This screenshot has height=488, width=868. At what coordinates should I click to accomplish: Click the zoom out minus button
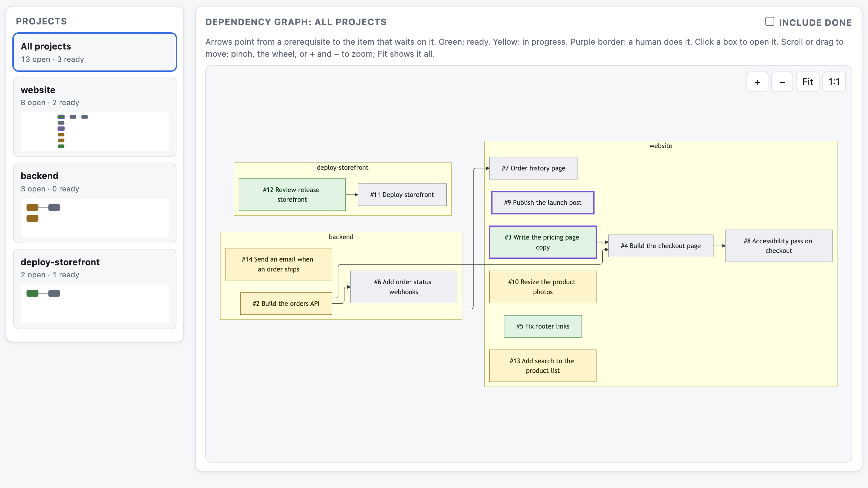coord(782,82)
